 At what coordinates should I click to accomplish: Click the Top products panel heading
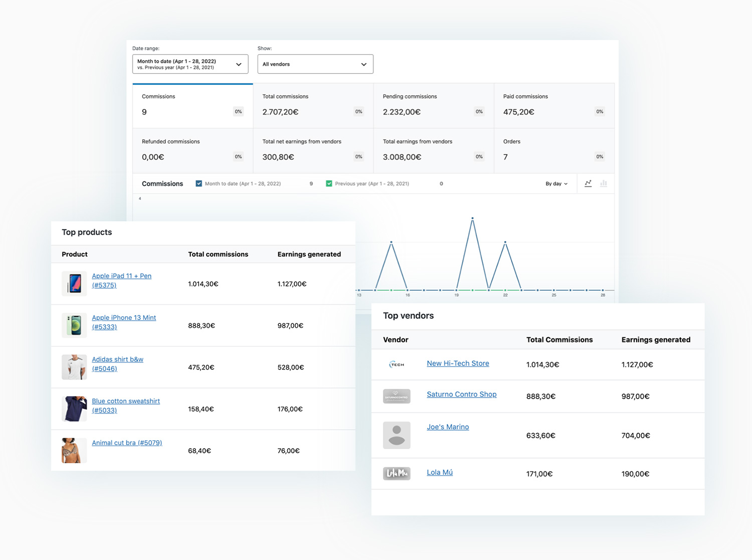click(x=87, y=232)
